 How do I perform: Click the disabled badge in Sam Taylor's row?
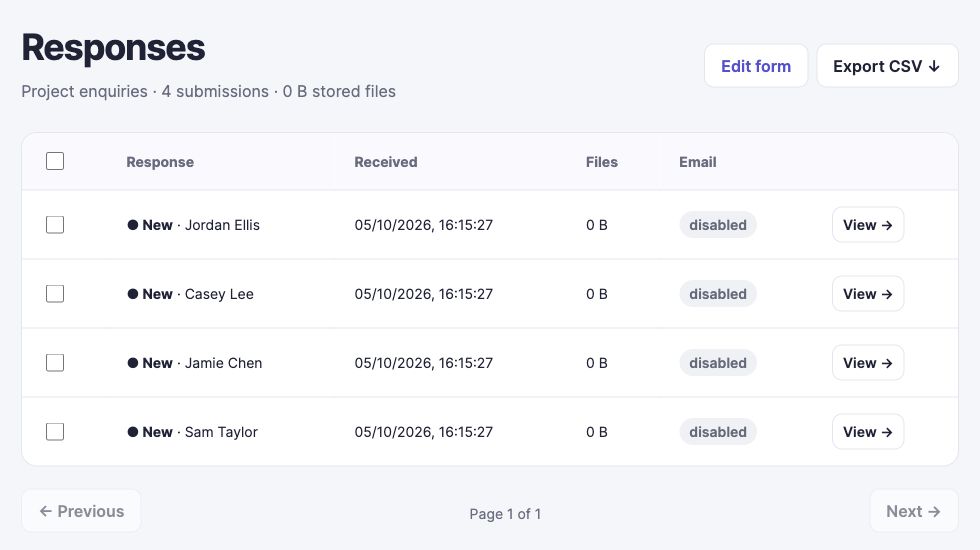pos(718,432)
